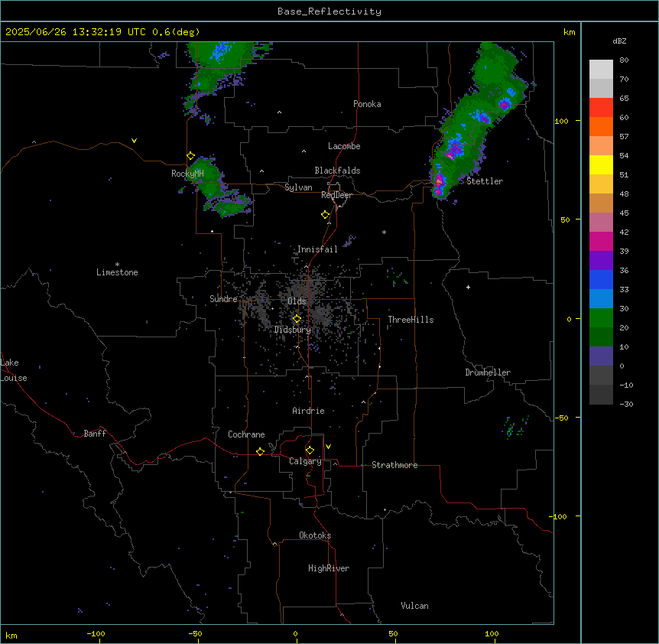Select the lightest gray swatch between 80 and 70
This screenshot has width=659, height=644.
601,70
